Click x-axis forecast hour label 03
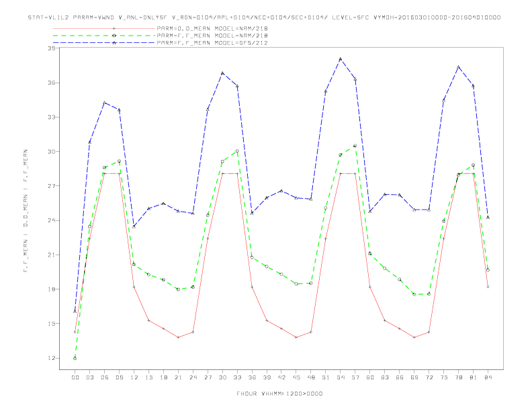This screenshot has width=532, height=411. coord(89,377)
